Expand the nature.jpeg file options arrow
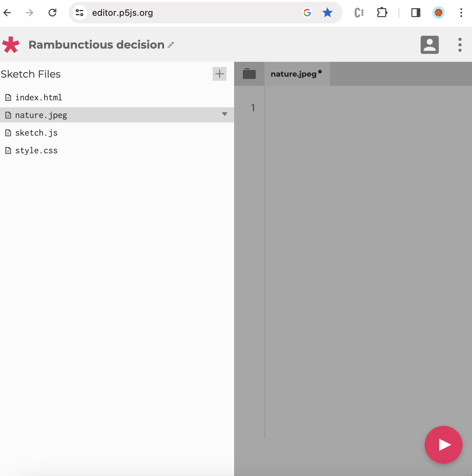 point(224,115)
